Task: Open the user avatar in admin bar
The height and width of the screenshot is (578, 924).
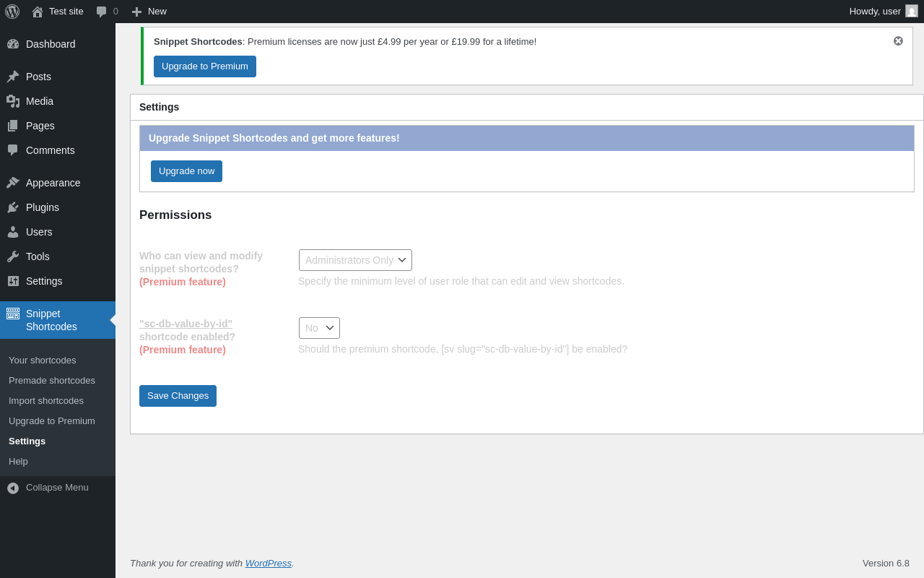Action: coord(912,11)
